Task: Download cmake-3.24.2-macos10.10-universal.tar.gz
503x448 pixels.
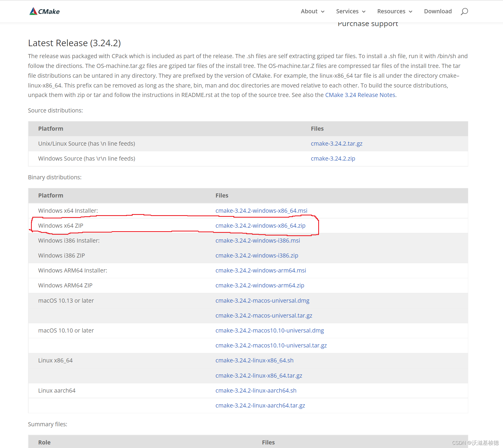Action: tap(271, 346)
